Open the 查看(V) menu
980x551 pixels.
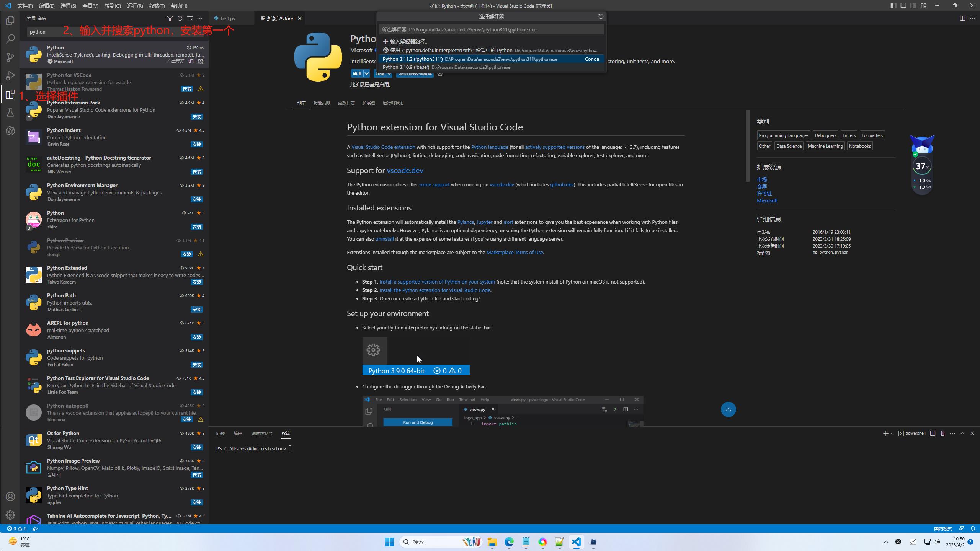[x=90, y=6]
